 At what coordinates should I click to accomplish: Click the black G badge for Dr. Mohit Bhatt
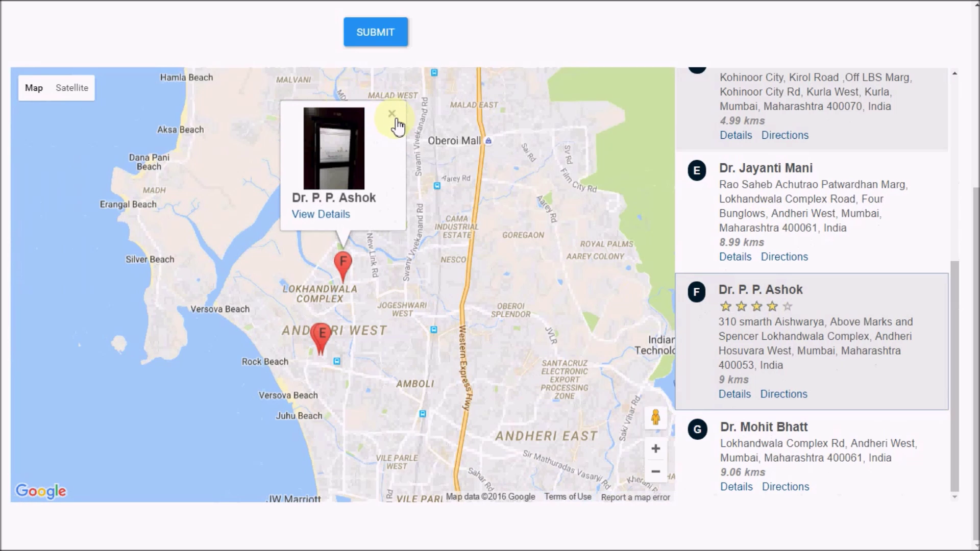pyautogui.click(x=697, y=430)
